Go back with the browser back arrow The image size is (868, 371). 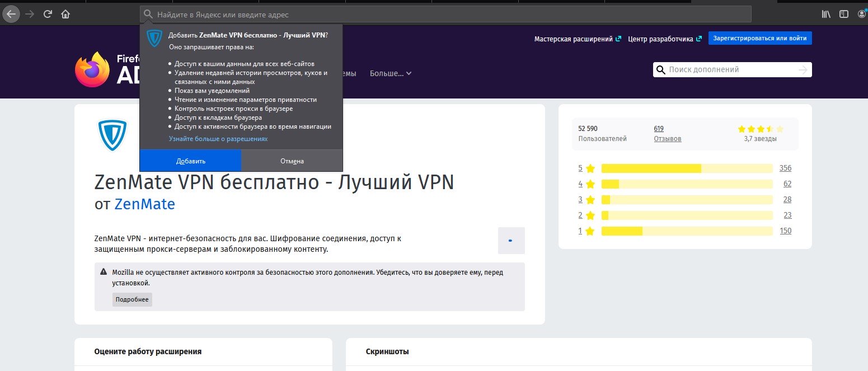point(11,13)
